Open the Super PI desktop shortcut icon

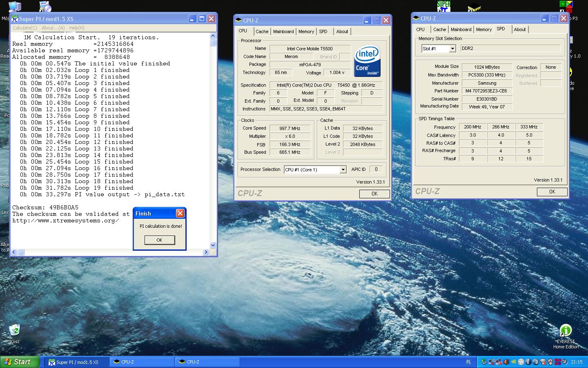coord(443,7)
